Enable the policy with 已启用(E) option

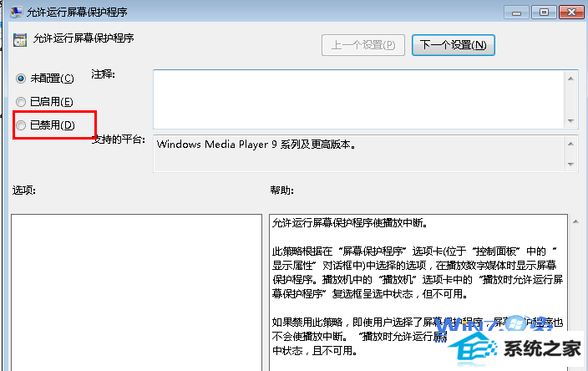(x=22, y=101)
